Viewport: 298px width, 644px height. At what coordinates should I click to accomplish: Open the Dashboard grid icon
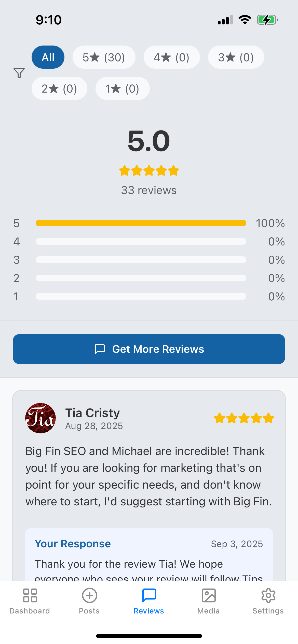pyautogui.click(x=30, y=595)
